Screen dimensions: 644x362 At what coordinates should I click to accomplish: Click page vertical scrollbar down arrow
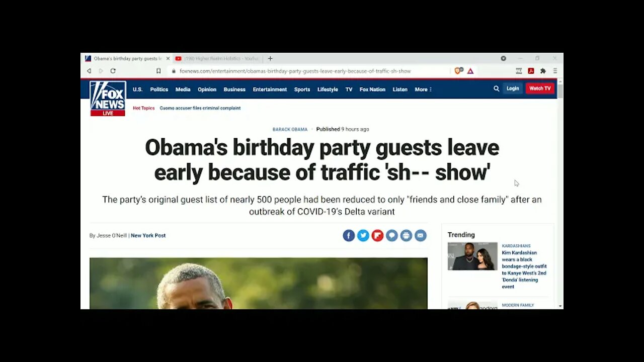[560, 306]
